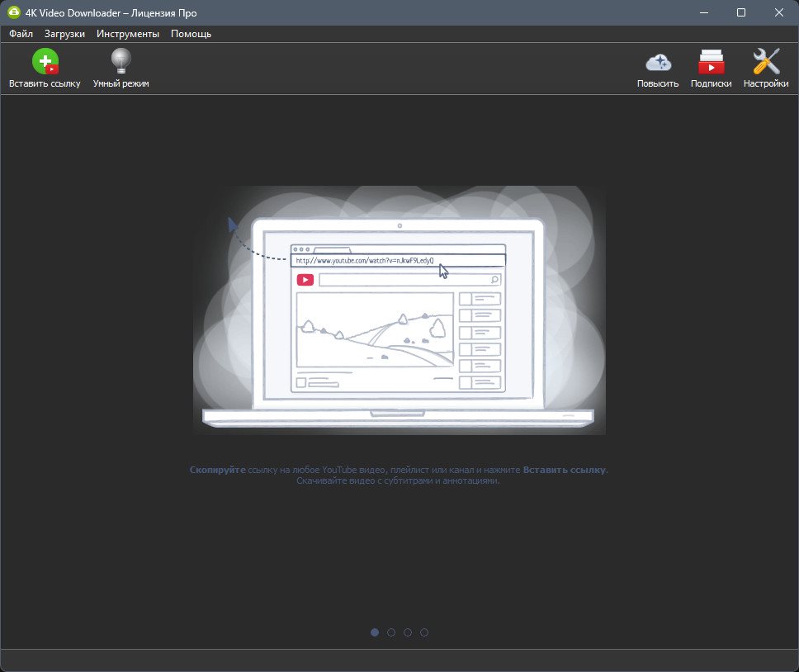Minimize the 4K Video Downloader window

[704, 12]
